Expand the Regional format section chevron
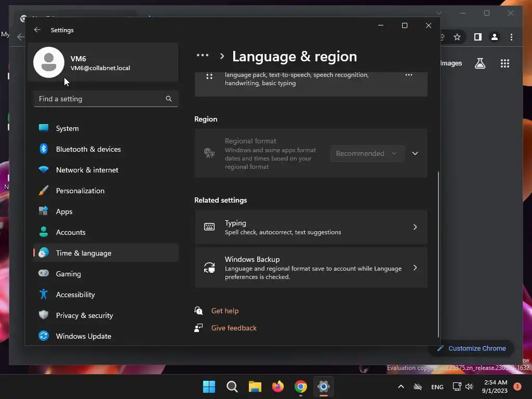 coord(415,153)
